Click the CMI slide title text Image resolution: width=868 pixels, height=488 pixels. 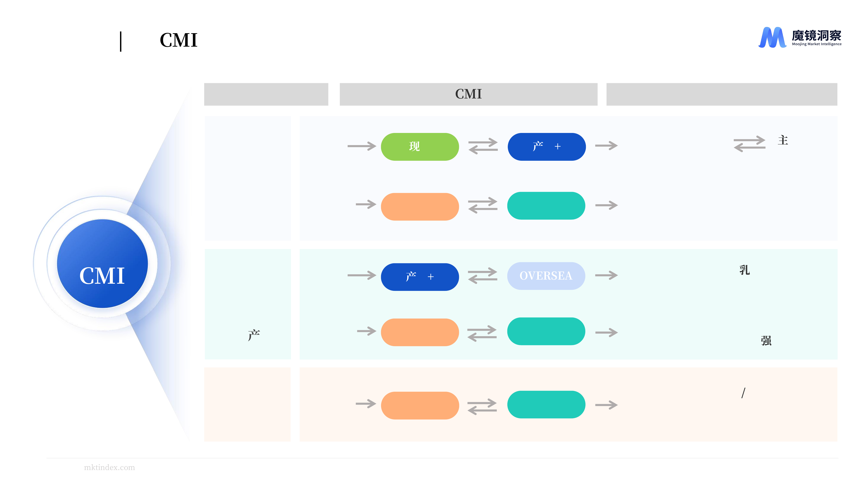point(179,40)
